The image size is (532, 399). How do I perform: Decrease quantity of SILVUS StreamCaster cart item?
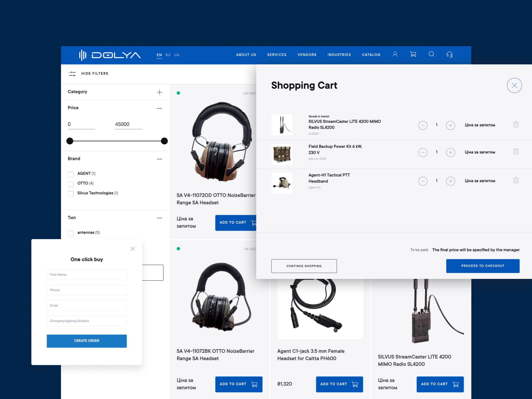(x=423, y=125)
